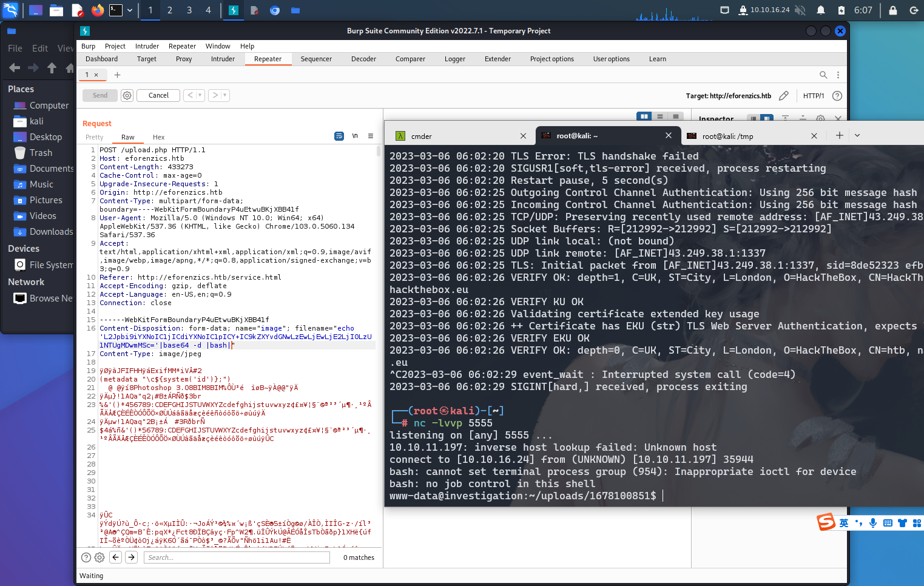Screen dimensions: 924x586
Task: Switch to the Dashboard tab
Action: [x=102, y=59]
